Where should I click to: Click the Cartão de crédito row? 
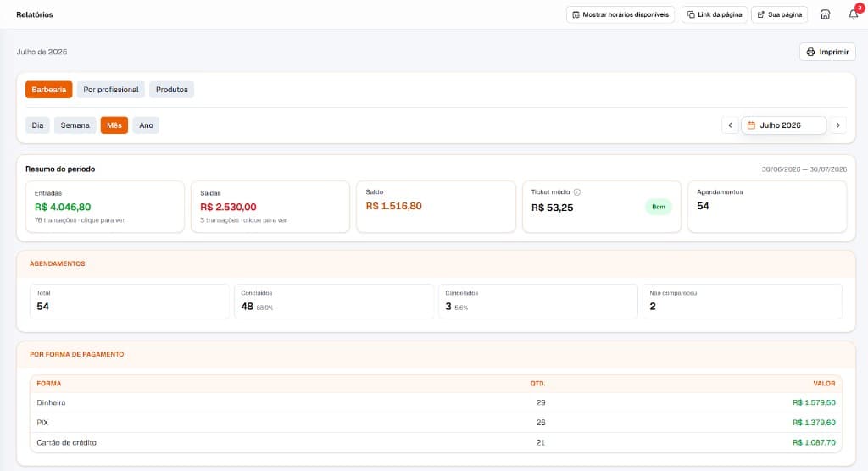point(436,443)
